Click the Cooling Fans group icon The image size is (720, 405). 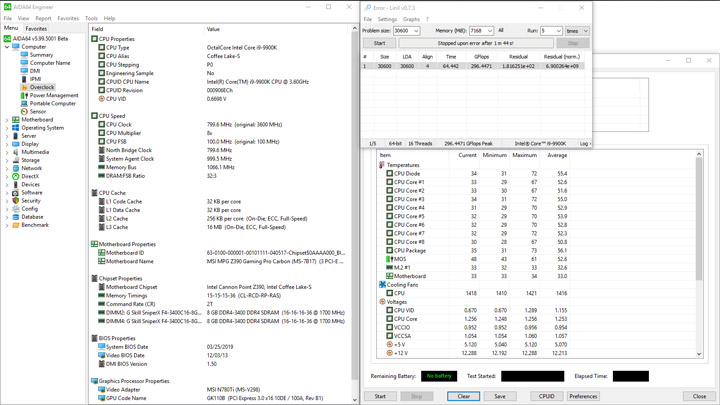[382, 285]
